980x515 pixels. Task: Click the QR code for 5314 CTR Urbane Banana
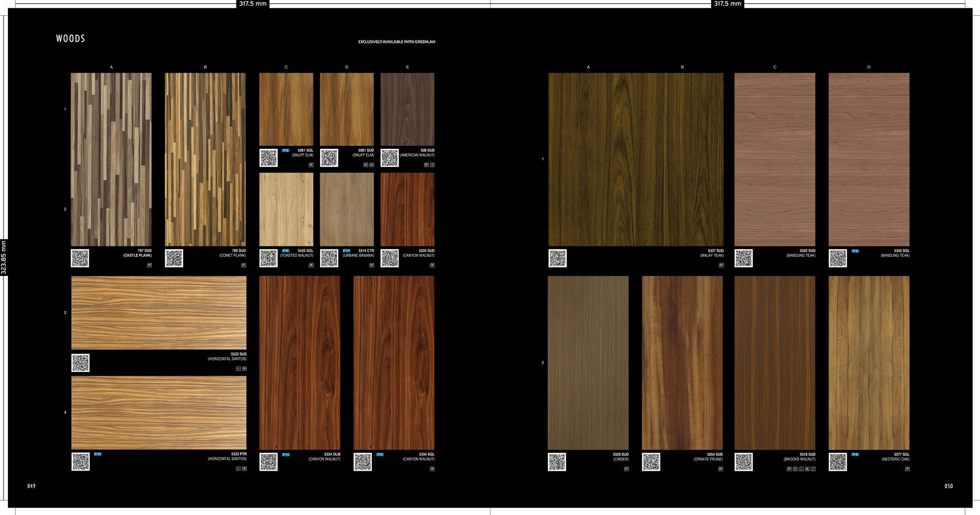329,258
